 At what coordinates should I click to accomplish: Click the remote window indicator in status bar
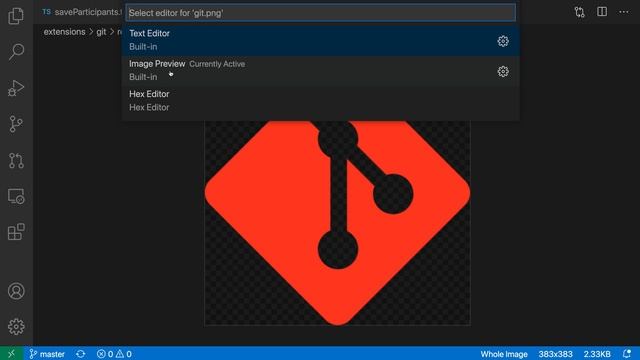[x=11, y=353]
